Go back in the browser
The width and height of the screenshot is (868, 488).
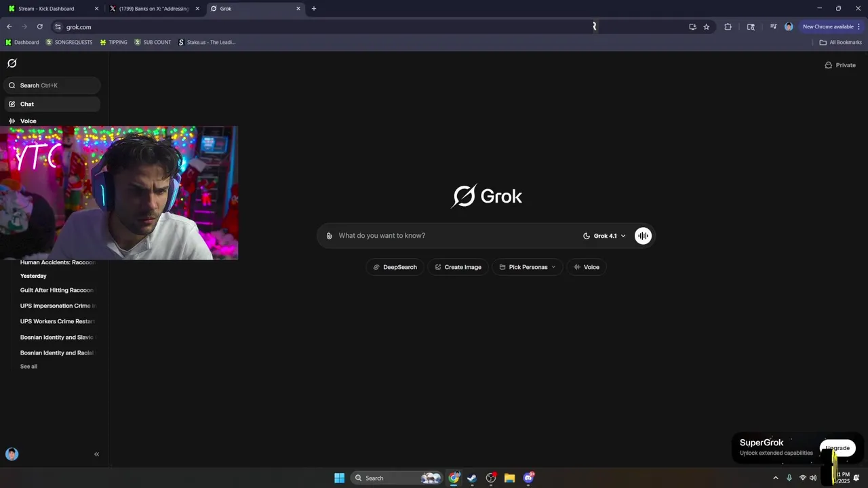[9, 27]
